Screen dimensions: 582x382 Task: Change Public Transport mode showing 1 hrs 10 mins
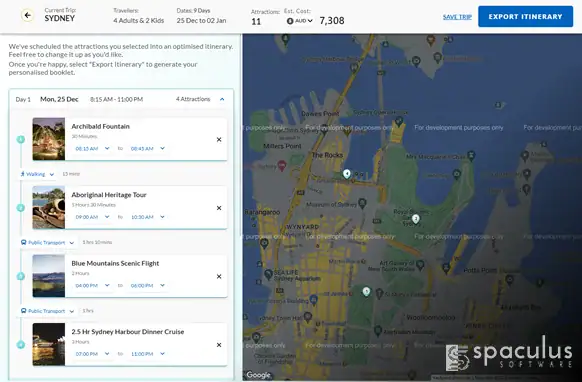click(48, 242)
